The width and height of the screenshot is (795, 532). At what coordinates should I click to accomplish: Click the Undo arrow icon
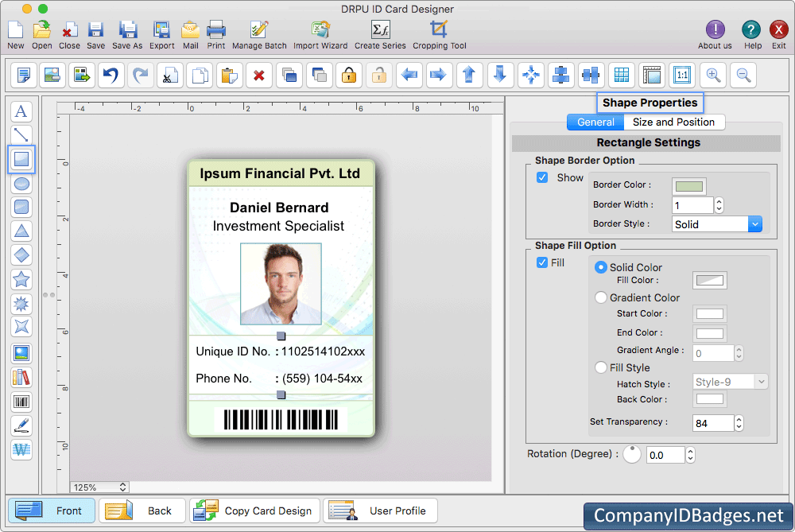pyautogui.click(x=111, y=75)
